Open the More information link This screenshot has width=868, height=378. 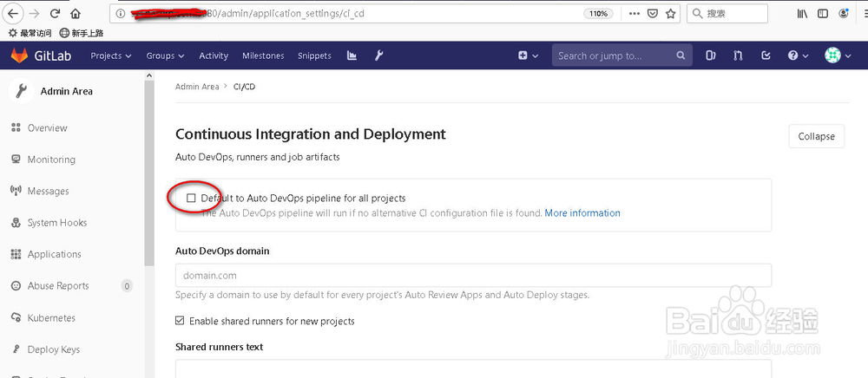pyautogui.click(x=582, y=212)
